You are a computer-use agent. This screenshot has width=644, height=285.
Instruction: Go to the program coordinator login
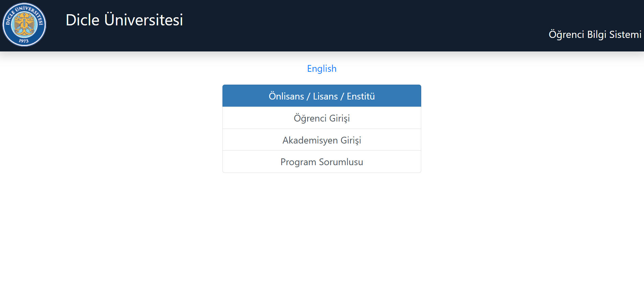click(321, 162)
